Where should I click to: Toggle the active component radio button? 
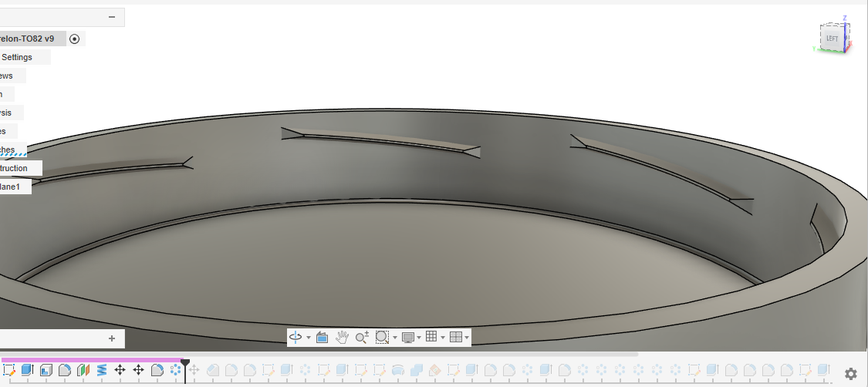[x=75, y=39]
